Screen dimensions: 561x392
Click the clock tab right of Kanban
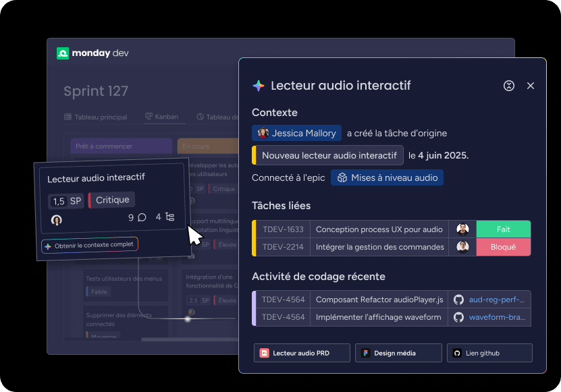pos(200,117)
